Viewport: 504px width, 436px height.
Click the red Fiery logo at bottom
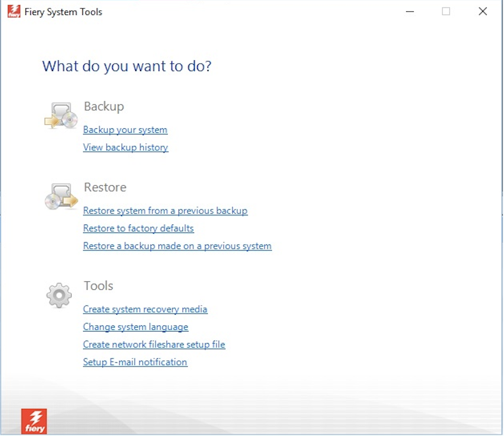pyautogui.click(x=34, y=421)
